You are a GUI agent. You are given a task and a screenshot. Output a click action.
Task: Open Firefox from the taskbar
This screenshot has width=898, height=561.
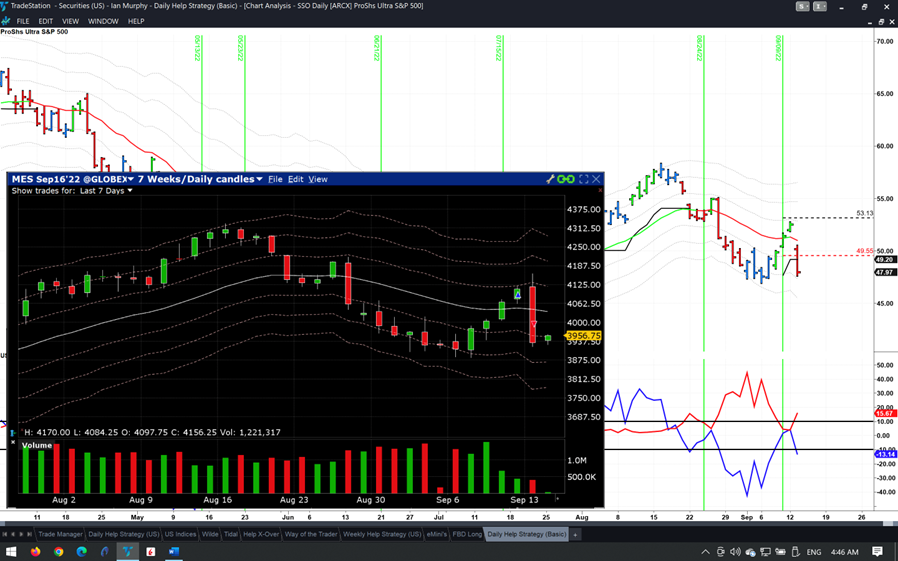tap(36, 551)
